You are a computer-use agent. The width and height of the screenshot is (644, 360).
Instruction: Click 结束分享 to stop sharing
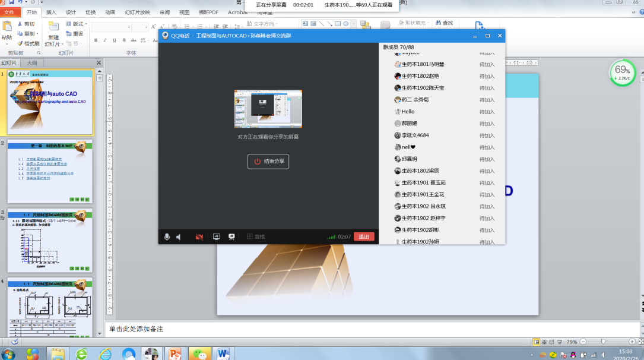[268, 162]
